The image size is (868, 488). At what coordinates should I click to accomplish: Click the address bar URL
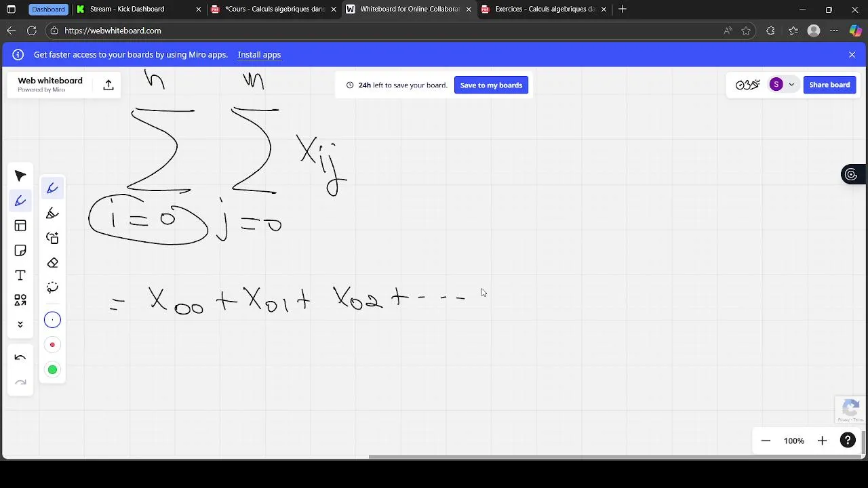point(113,30)
